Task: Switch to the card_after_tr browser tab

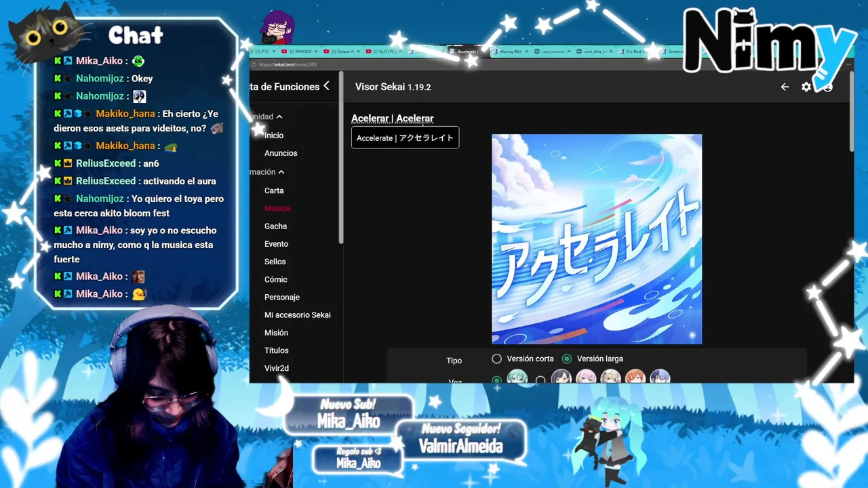Action: click(x=595, y=52)
